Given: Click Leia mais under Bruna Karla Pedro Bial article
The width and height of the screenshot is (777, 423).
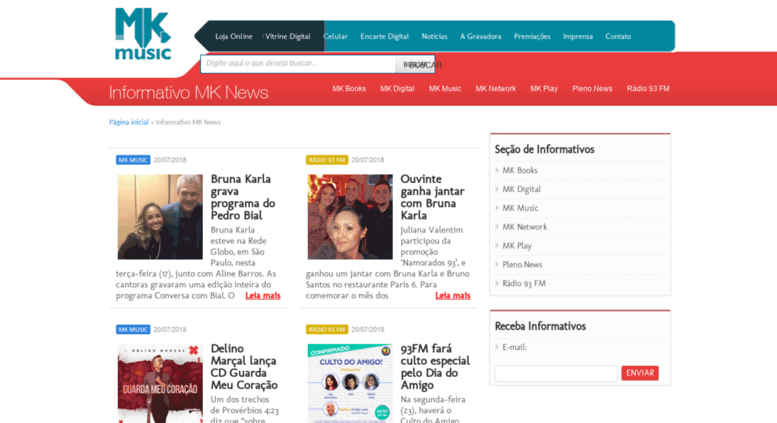Looking at the screenshot, I should coord(263,296).
